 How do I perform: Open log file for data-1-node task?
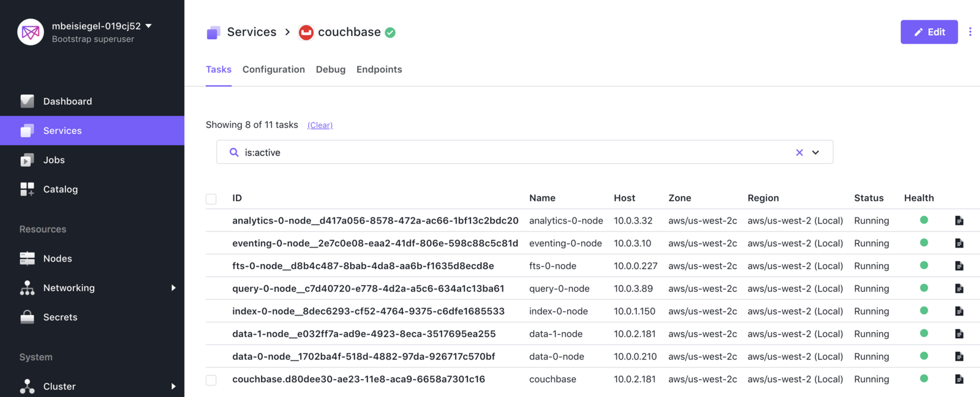tap(959, 334)
